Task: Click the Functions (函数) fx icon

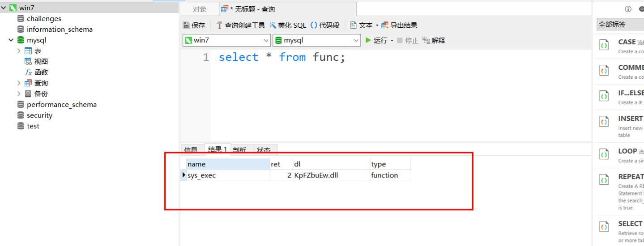Action: pos(28,72)
